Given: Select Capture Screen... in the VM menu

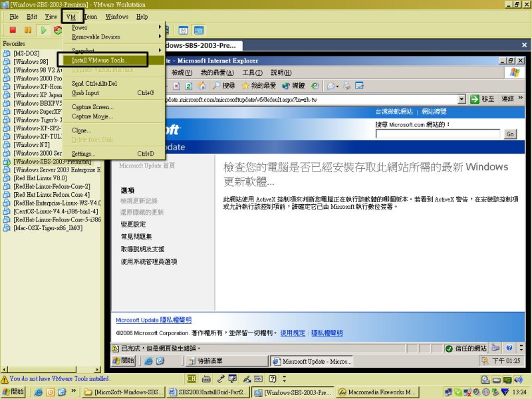Looking at the screenshot, I should (x=114, y=107).
